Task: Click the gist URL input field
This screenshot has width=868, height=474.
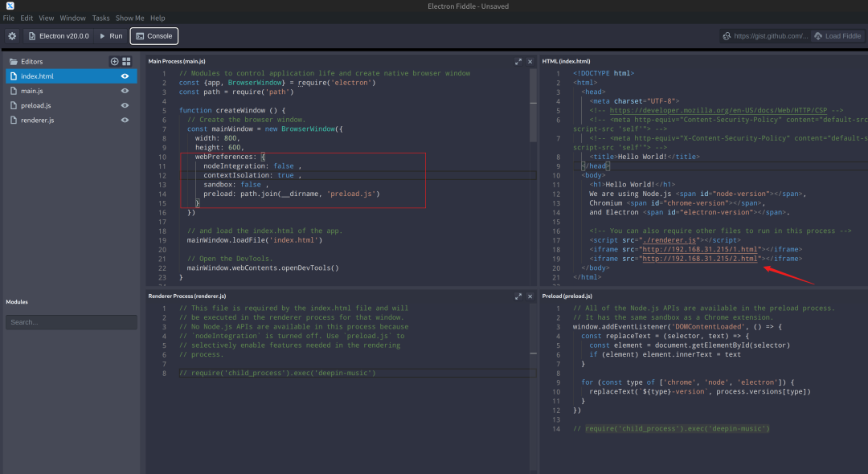Action: [x=771, y=36]
